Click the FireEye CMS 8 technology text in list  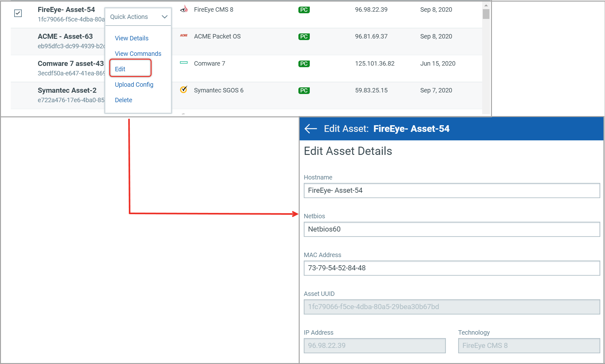pos(213,9)
